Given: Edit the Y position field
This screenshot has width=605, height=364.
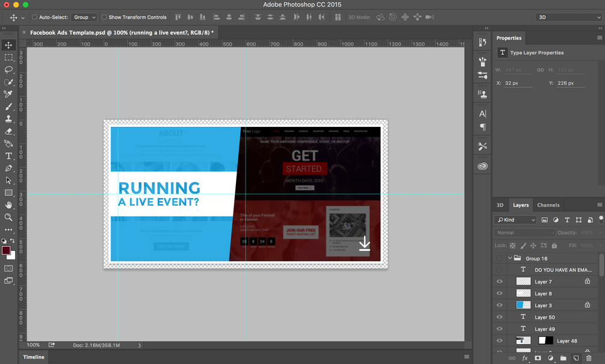Looking at the screenshot, I should [x=571, y=83].
